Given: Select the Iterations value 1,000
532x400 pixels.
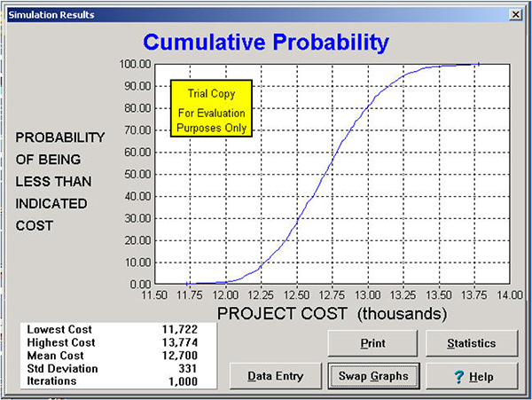Looking at the screenshot, I should point(184,381).
